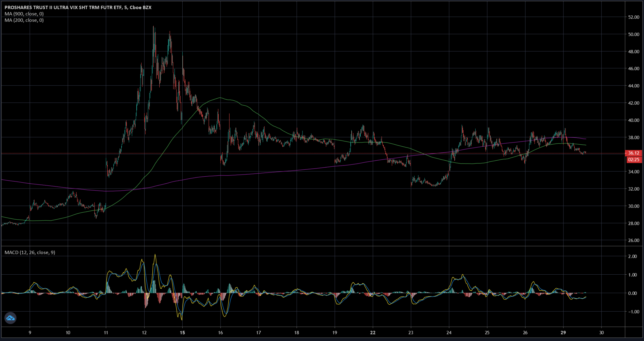Click the TradingView cloud logo icon
This screenshot has height=341, width=644.
10,318
